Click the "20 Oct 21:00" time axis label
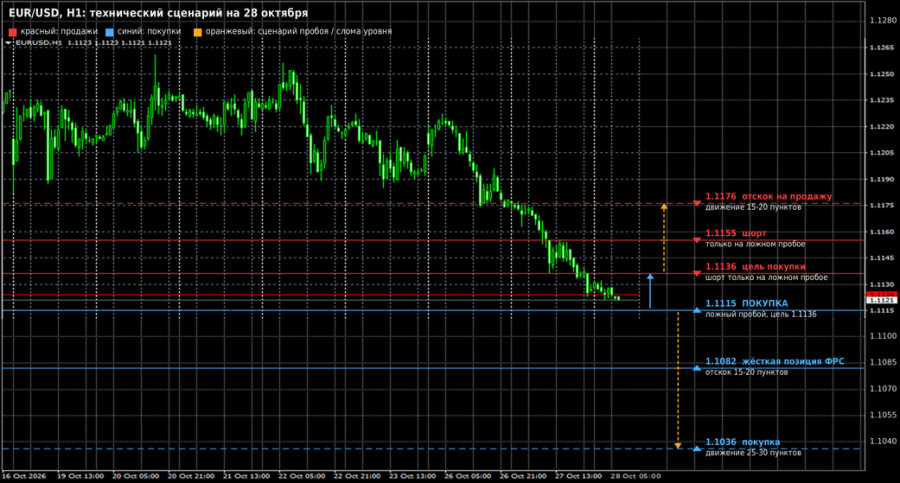The height and width of the screenshot is (483, 900). pos(191,476)
